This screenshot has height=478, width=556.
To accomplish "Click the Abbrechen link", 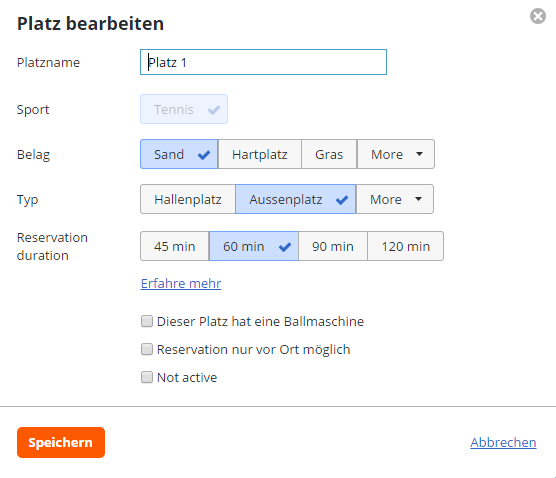I will click(503, 443).
